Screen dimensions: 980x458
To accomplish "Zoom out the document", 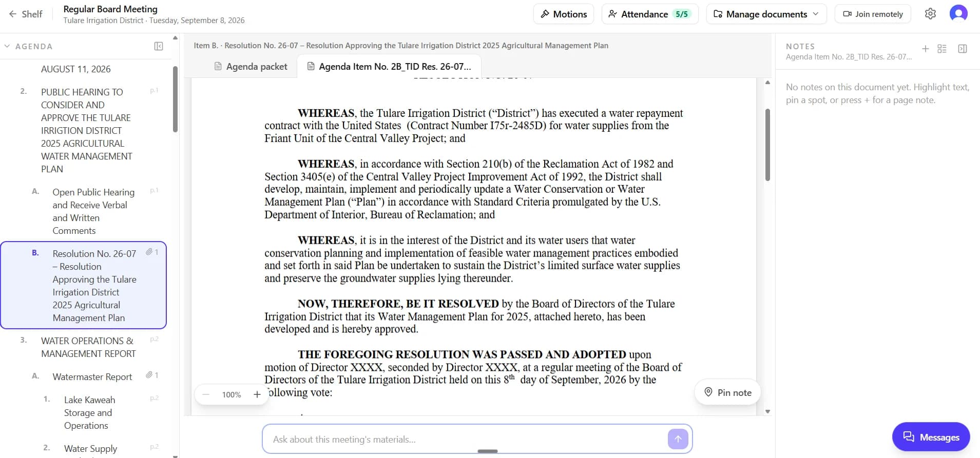I will pos(206,394).
